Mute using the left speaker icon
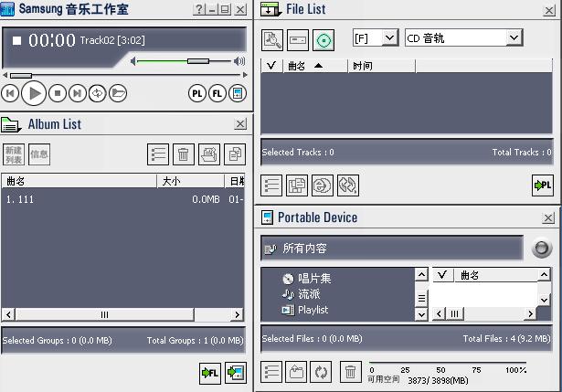The image size is (562, 392). pos(133,61)
